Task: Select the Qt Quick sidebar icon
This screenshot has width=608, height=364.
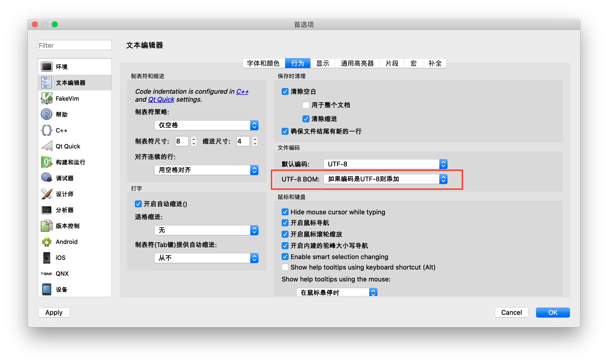Action: point(47,146)
